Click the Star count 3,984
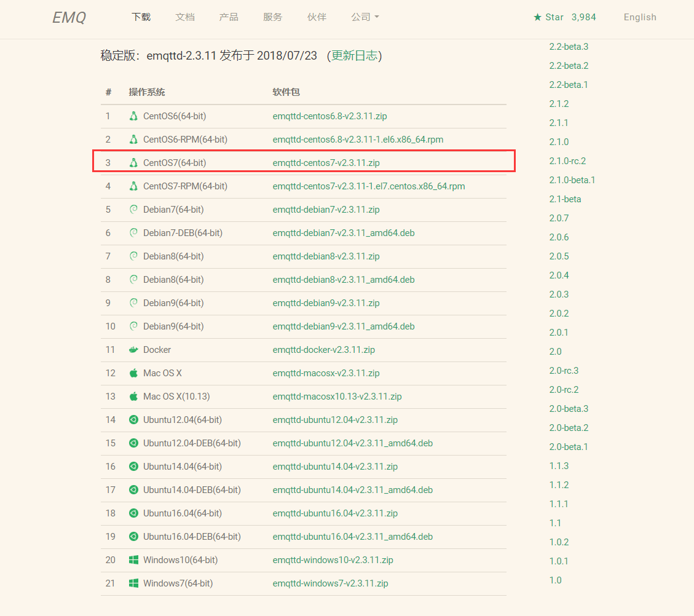694x616 pixels. [x=584, y=17]
